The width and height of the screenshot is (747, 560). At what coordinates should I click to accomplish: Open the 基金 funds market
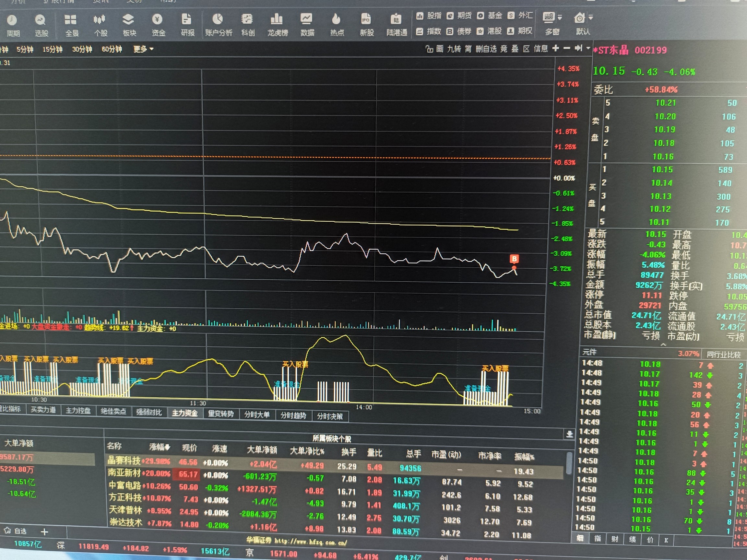[x=489, y=16]
